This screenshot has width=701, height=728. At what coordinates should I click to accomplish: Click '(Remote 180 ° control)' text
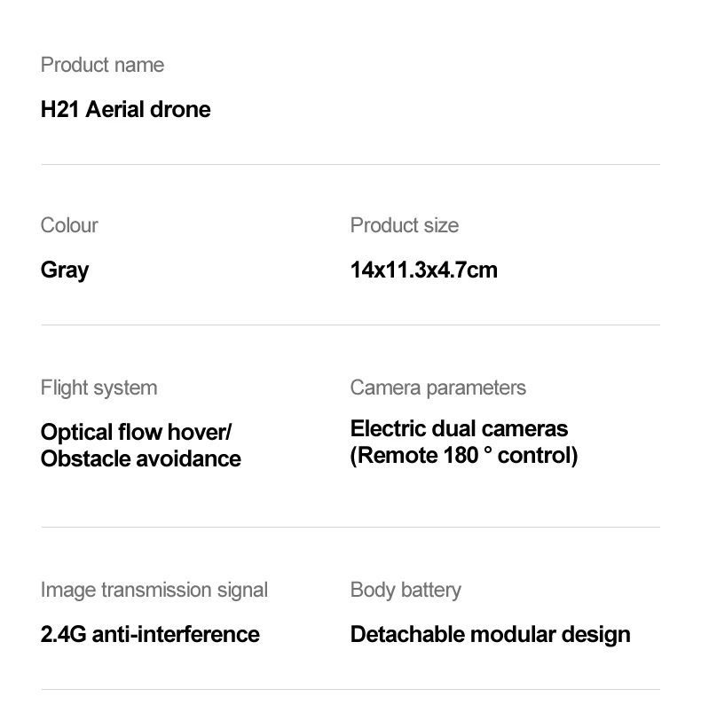[x=464, y=456]
